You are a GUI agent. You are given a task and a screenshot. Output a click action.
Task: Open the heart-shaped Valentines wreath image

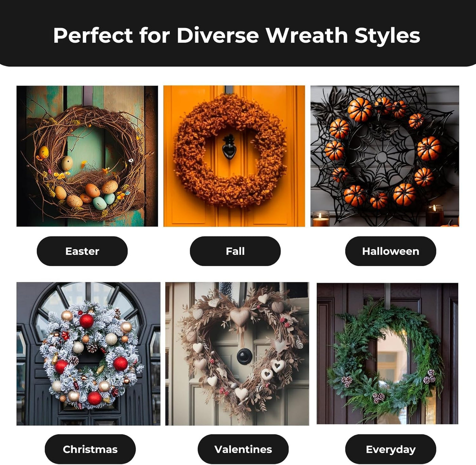click(237, 354)
